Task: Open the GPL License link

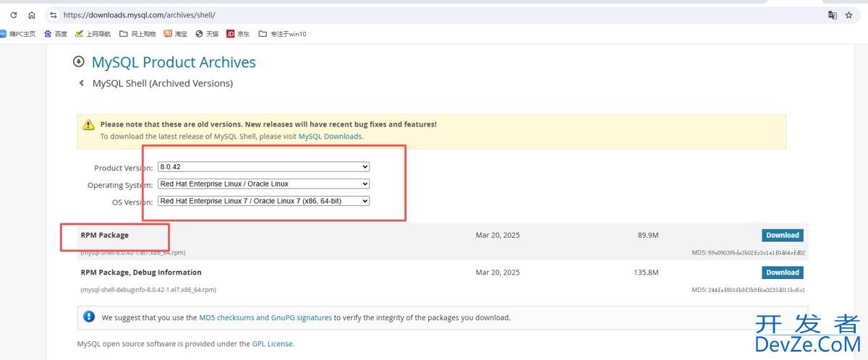Action: point(272,344)
